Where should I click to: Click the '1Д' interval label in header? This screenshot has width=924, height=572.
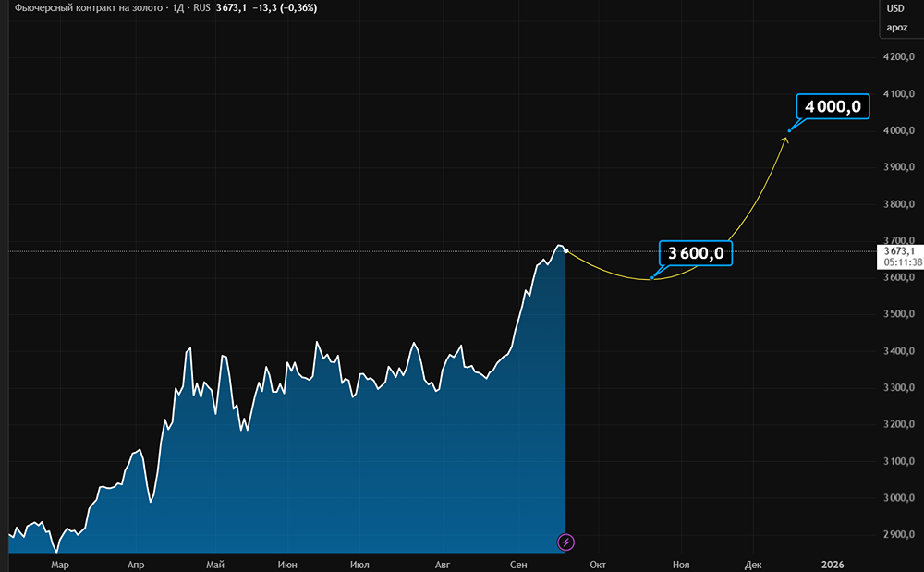pyautogui.click(x=178, y=8)
